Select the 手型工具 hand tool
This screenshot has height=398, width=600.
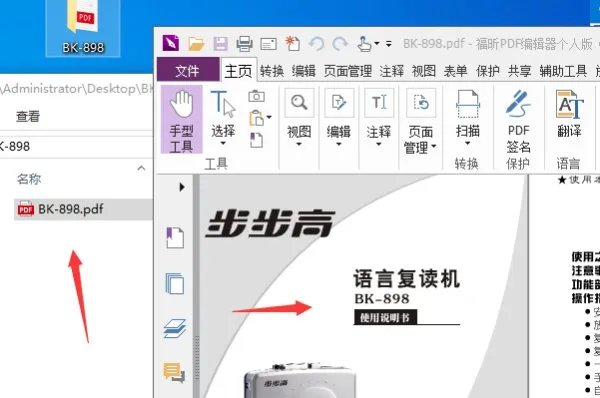pos(181,119)
